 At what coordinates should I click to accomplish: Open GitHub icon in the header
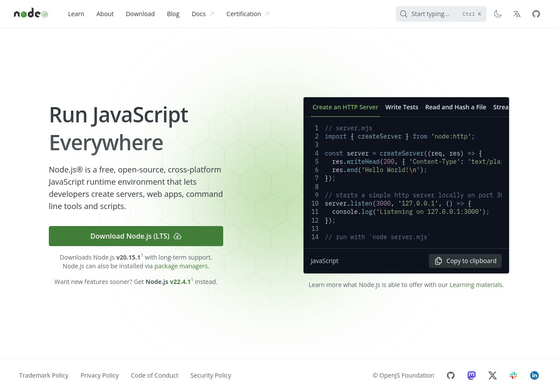tap(536, 14)
